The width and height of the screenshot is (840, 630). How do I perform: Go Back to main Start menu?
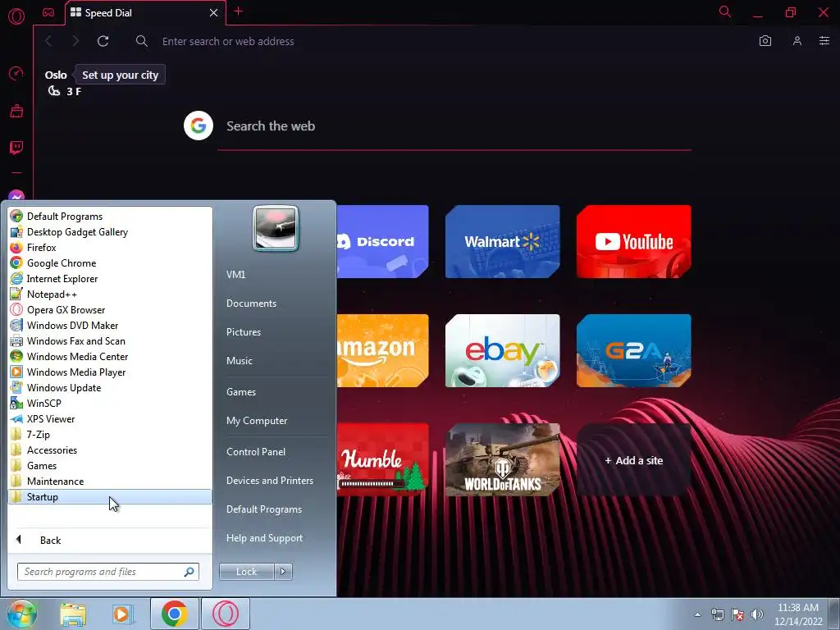coord(110,540)
